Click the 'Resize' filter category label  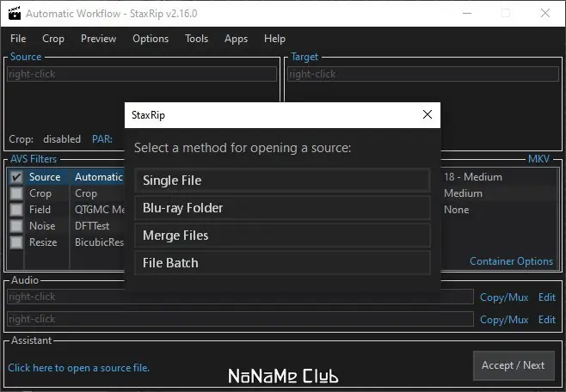point(43,242)
